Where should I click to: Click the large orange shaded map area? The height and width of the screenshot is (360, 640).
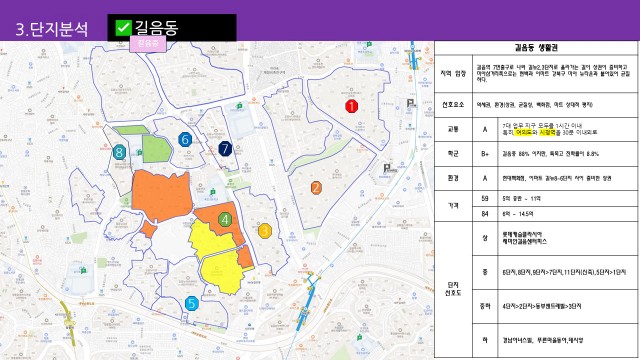click(162, 196)
